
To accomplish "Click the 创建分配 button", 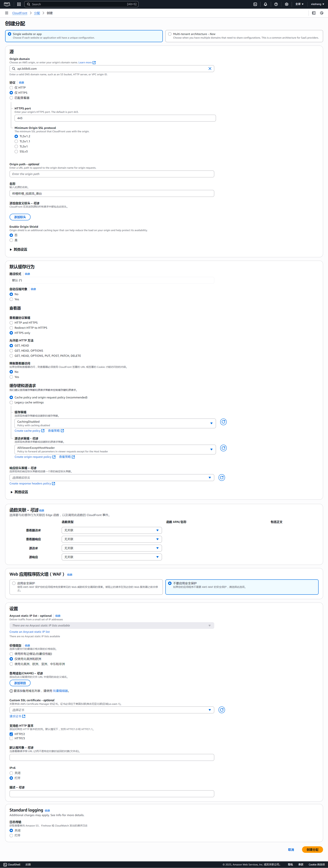I will tap(312, 849).
